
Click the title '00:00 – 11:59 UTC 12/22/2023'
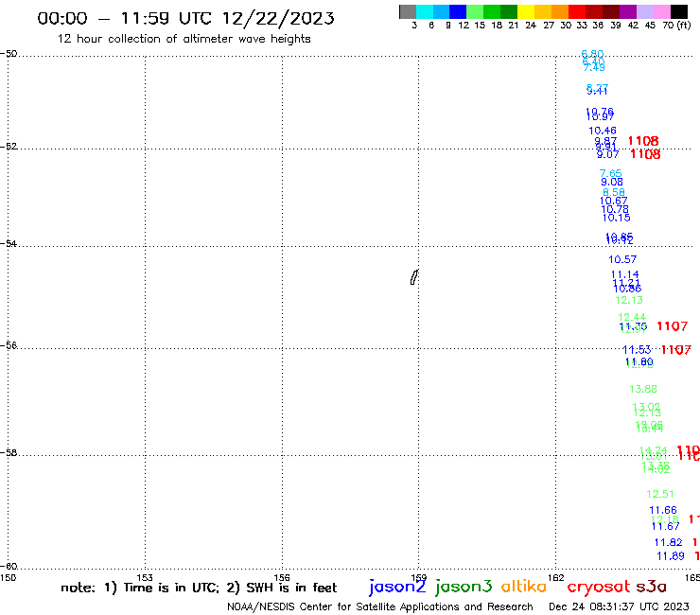point(185,18)
